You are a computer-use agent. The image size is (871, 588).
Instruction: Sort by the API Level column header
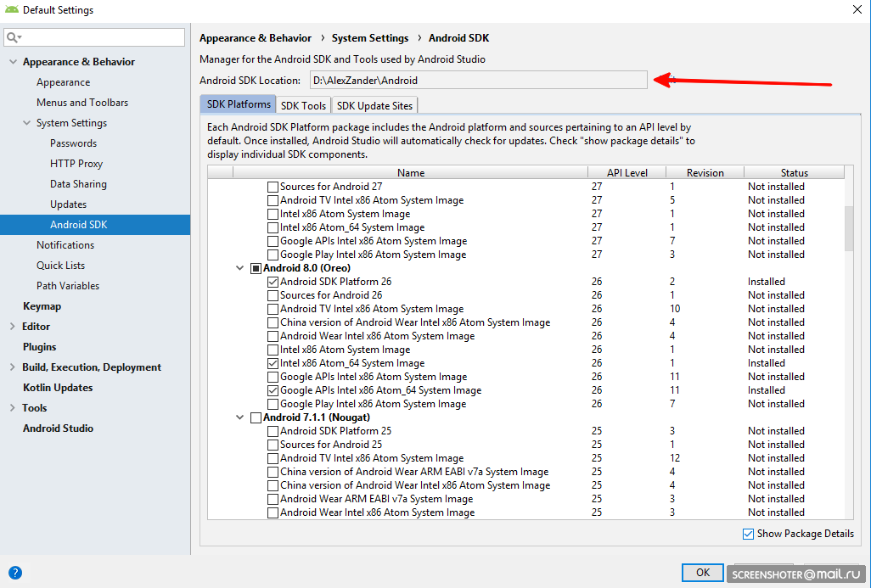[627, 173]
